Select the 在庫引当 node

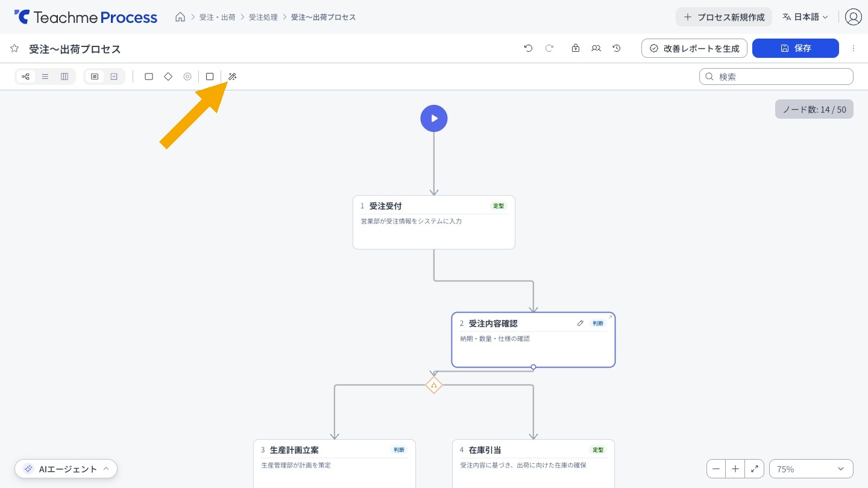pyautogui.click(x=533, y=463)
